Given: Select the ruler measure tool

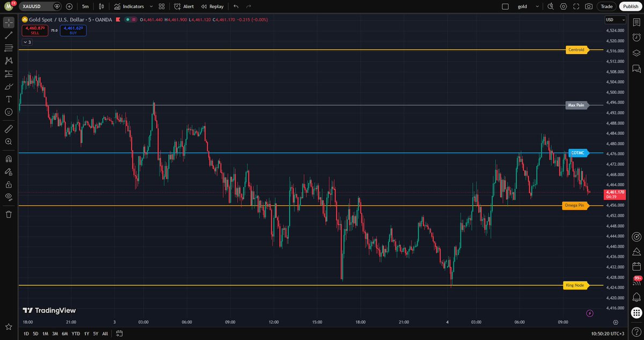Looking at the screenshot, I should (x=9, y=129).
